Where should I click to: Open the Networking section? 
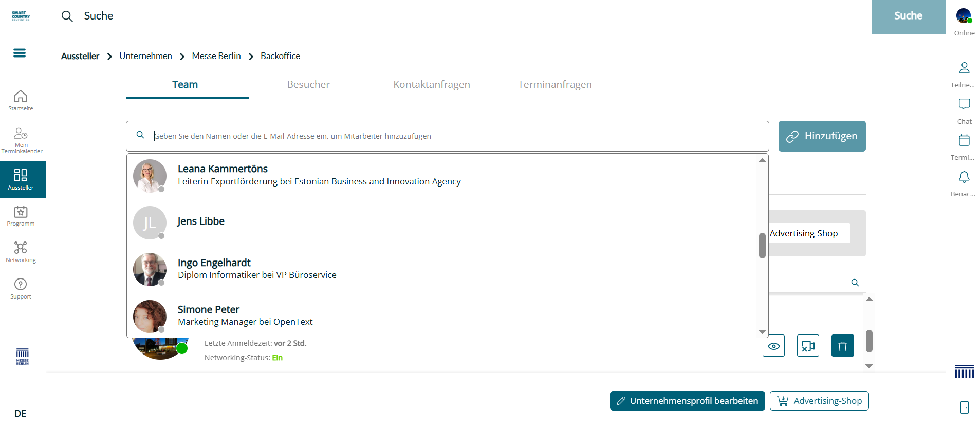point(21,252)
